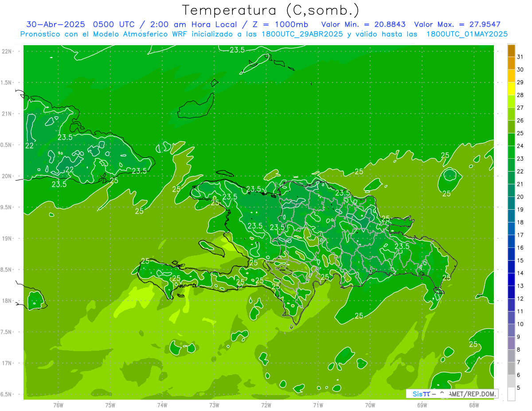Screen dimensions: 532x411
Task: Click the 'Valor Min. = 20.8843' readout
Action: click(363, 24)
